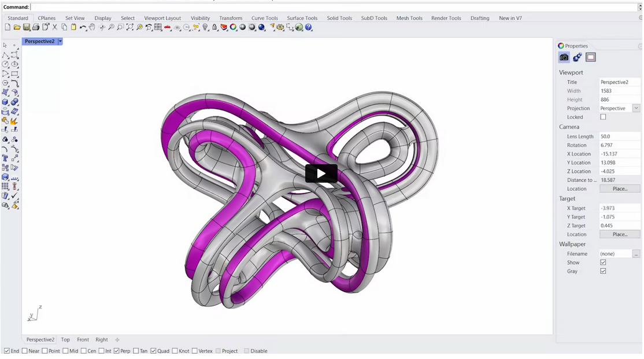The width and height of the screenshot is (644, 359).
Task: Toggle the Locked viewport checkbox
Action: (x=603, y=117)
